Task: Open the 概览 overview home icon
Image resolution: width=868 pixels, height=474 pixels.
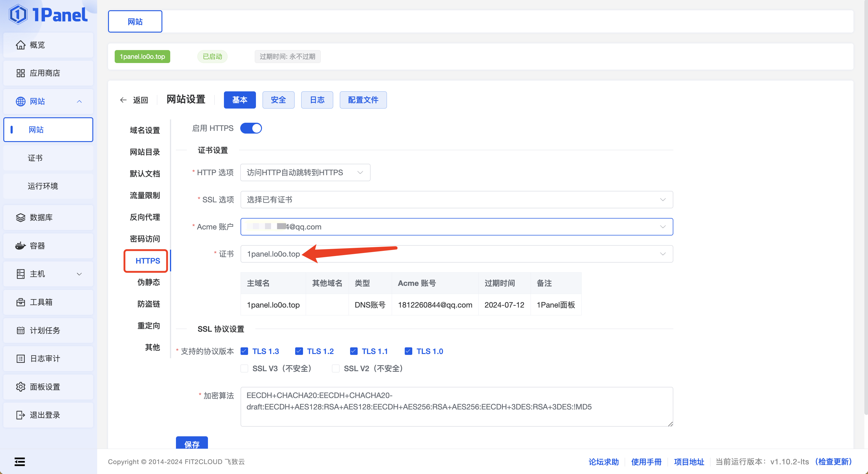Action: 21,45
